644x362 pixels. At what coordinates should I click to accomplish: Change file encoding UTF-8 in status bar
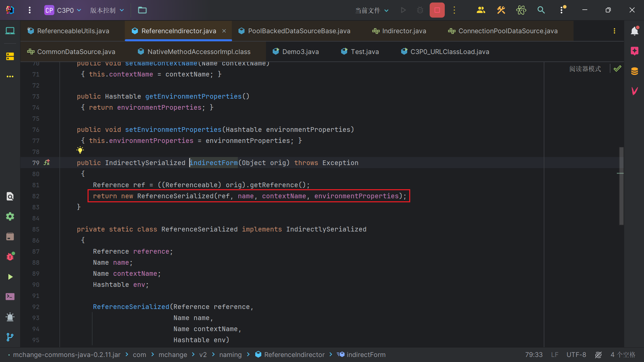click(x=576, y=355)
